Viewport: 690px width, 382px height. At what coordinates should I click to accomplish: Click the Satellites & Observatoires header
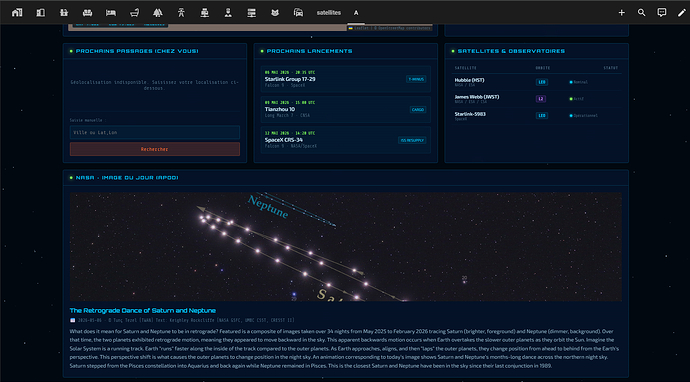click(511, 51)
